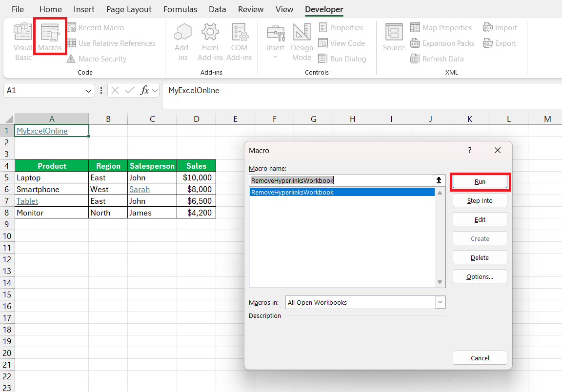The image size is (562, 392).
Task: Open COM Add-ins manager
Action: [239, 41]
